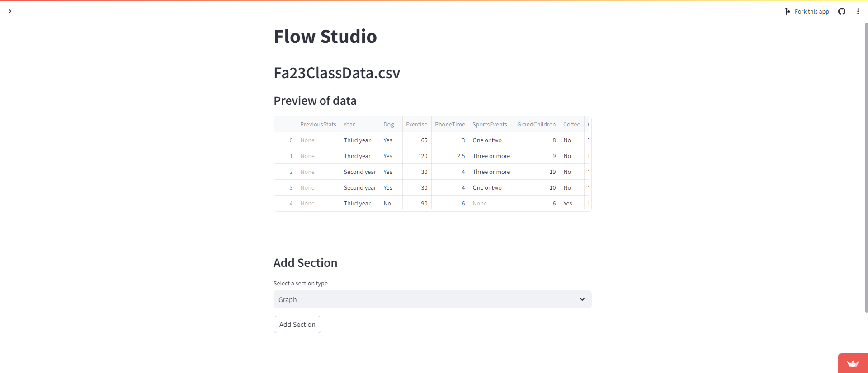
Task: Click the Exercise cell showing 120
Action: coord(422,156)
